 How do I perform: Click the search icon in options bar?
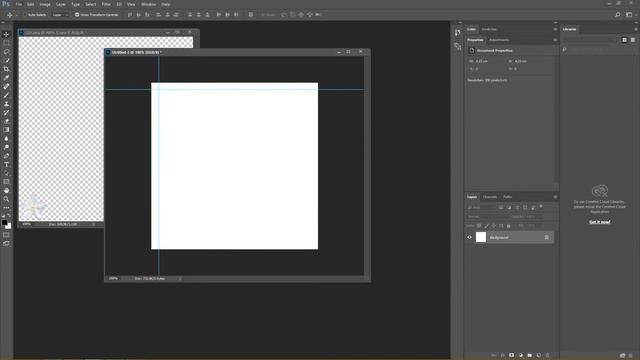(x=618, y=15)
